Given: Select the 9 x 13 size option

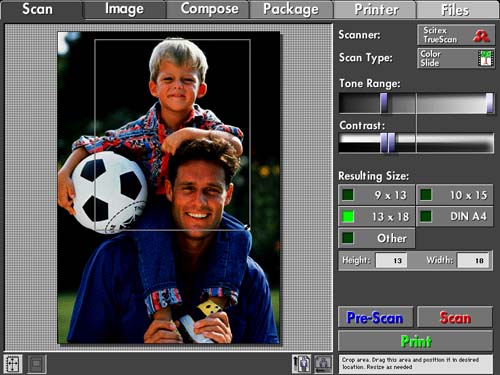Looking at the screenshot, I should pyautogui.click(x=376, y=195).
